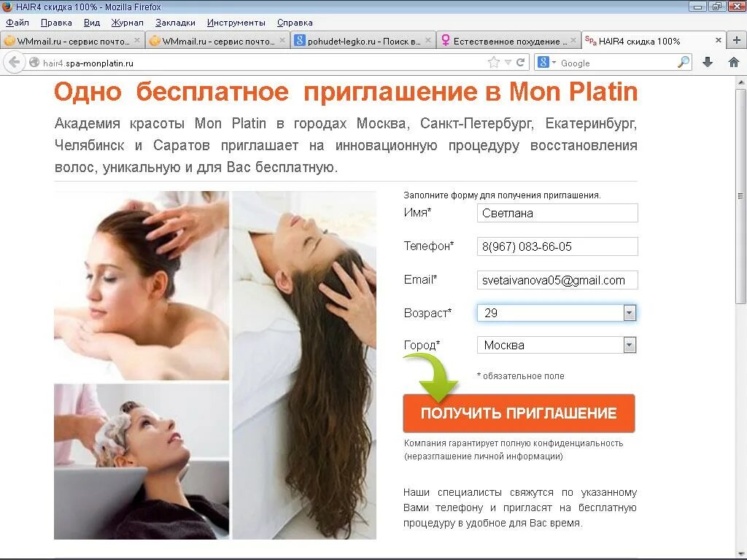Open the Журнал menu
The height and width of the screenshot is (560, 747).
click(127, 23)
